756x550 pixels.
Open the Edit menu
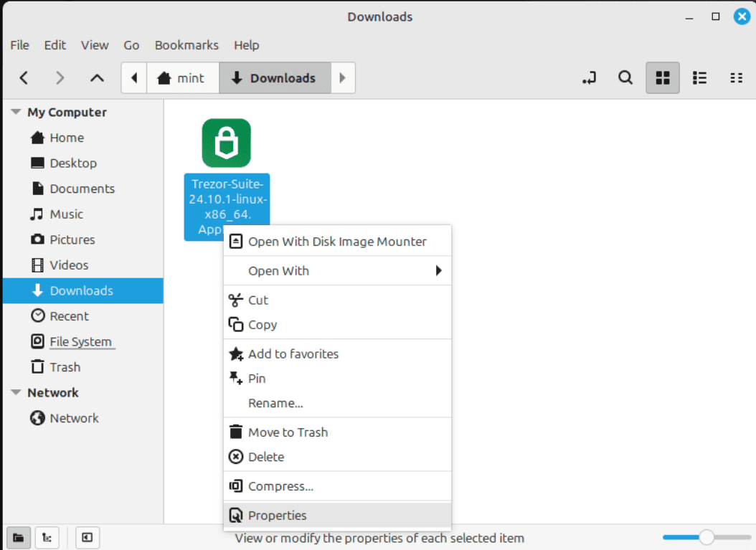(x=55, y=45)
